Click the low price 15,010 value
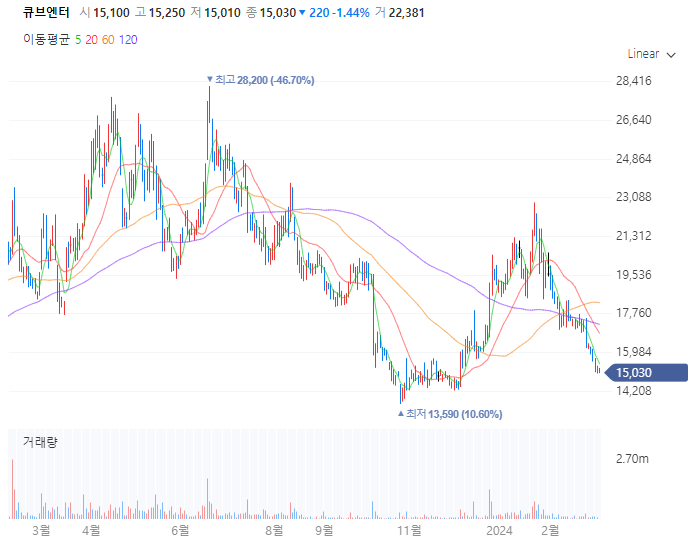 (x=222, y=13)
